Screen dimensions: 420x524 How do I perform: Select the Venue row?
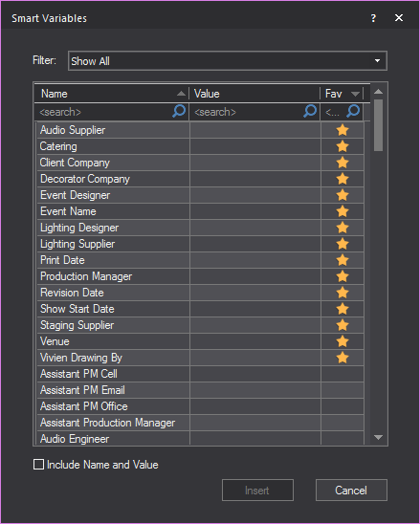200,341
